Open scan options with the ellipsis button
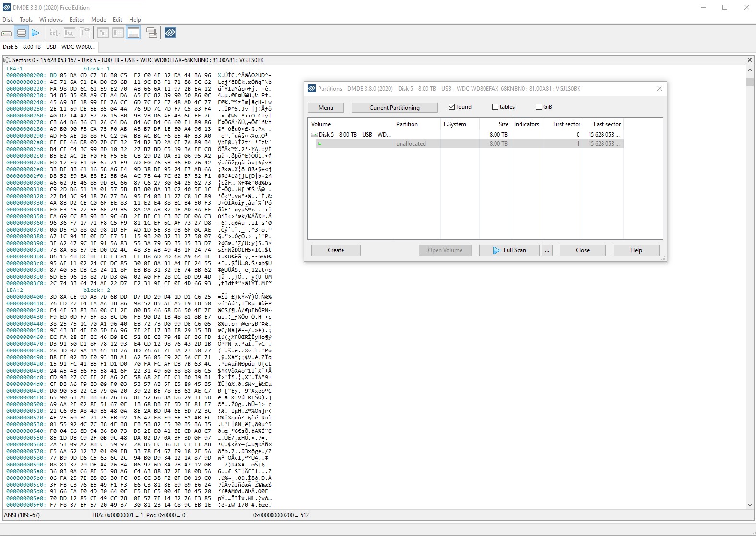This screenshot has height=536, width=756. tap(547, 250)
